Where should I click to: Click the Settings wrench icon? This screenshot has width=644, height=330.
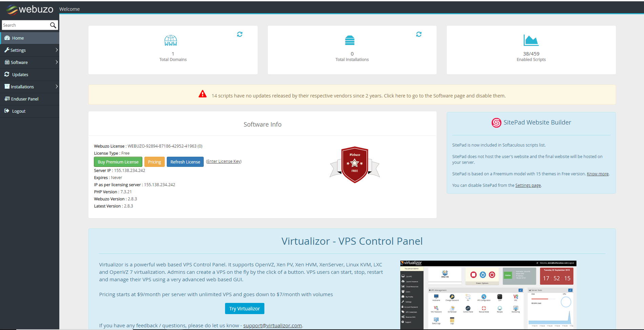pos(7,50)
